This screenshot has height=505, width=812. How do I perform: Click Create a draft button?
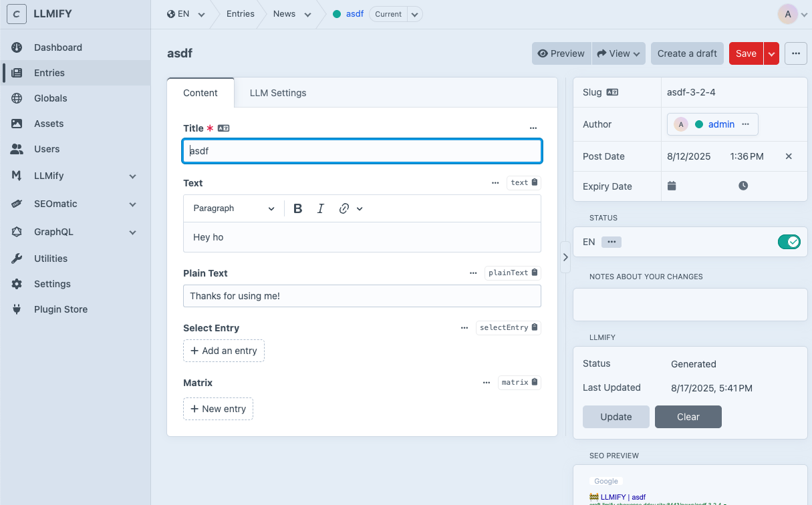point(687,53)
